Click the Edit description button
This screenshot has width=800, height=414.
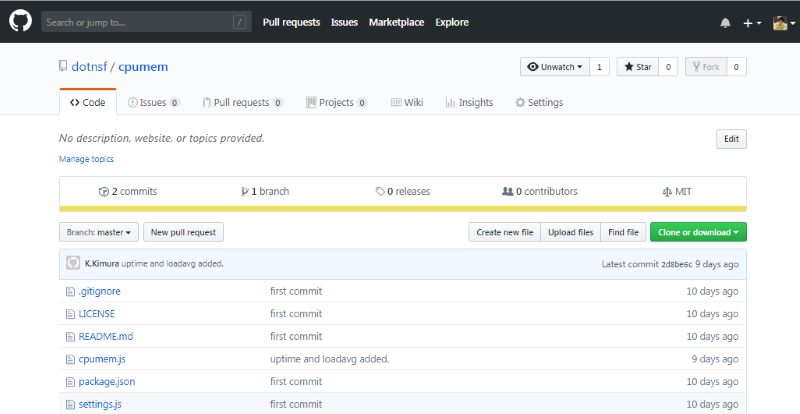tap(731, 139)
